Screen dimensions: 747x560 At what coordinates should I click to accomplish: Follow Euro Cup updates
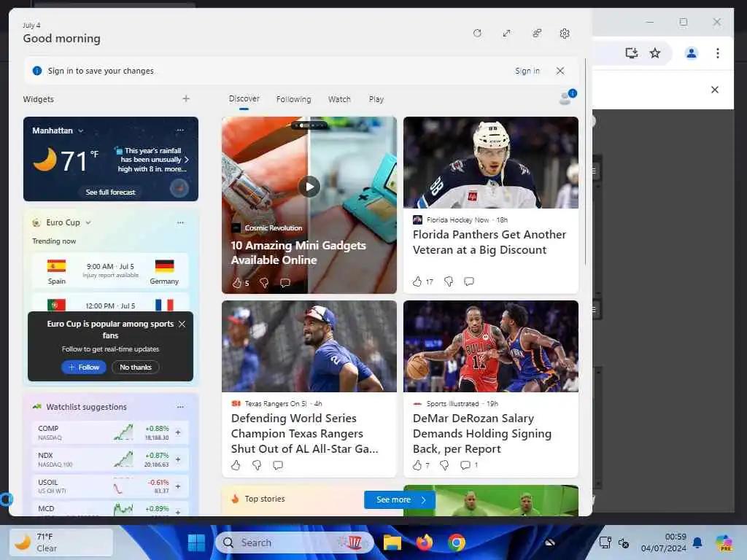pos(83,367)
